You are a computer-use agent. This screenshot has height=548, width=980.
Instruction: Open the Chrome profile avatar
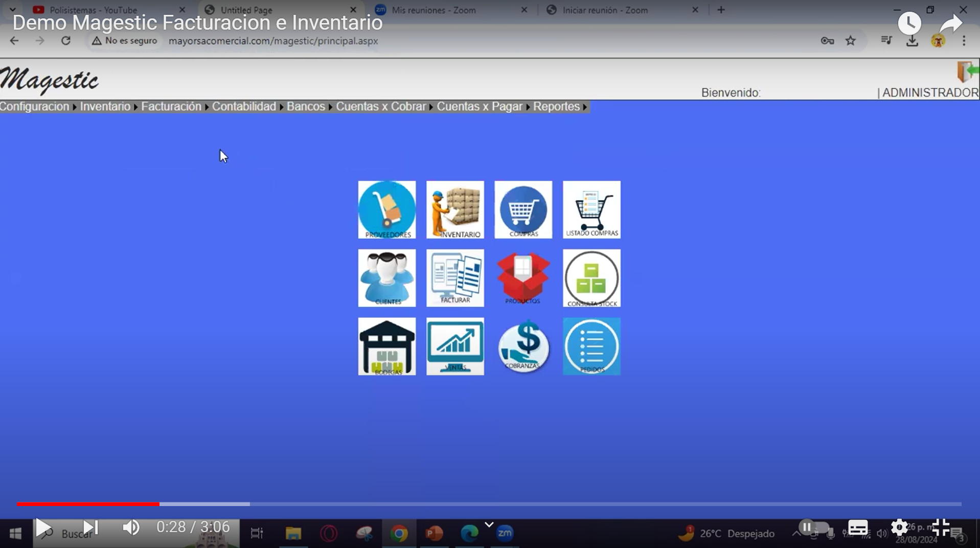pyautogui.click(x=938, y=41)
